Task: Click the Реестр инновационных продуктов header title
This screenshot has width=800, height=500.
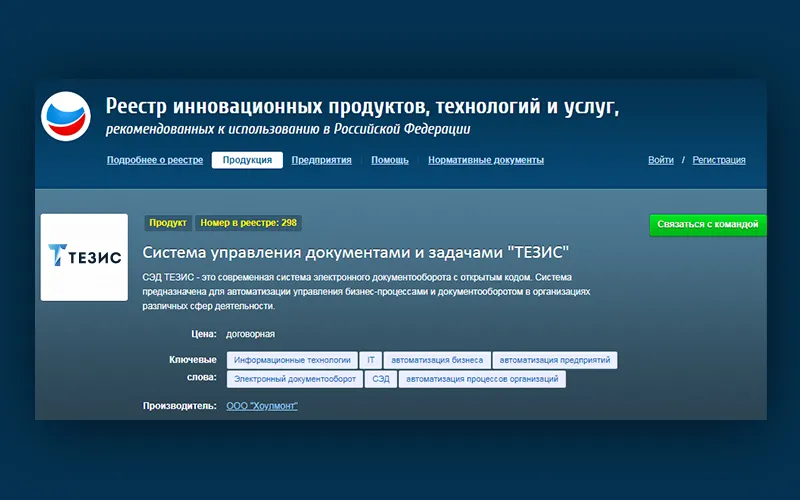Action: (362, 106)
